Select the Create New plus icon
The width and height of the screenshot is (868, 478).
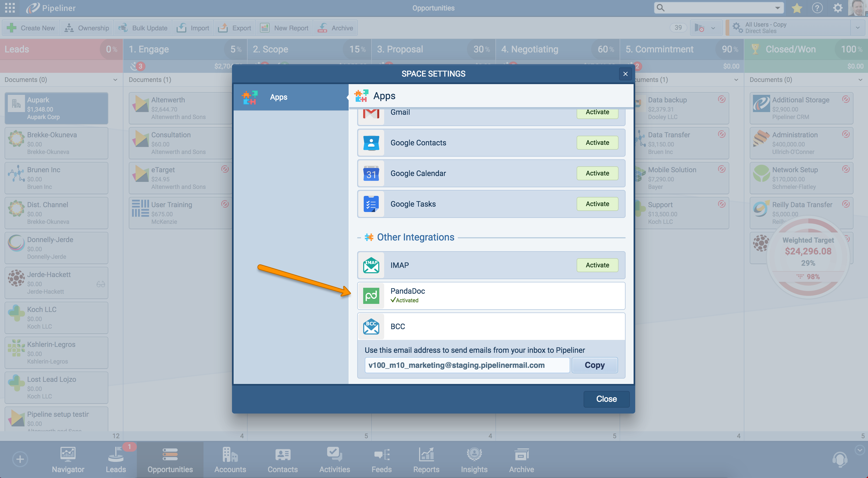point(11,28)
